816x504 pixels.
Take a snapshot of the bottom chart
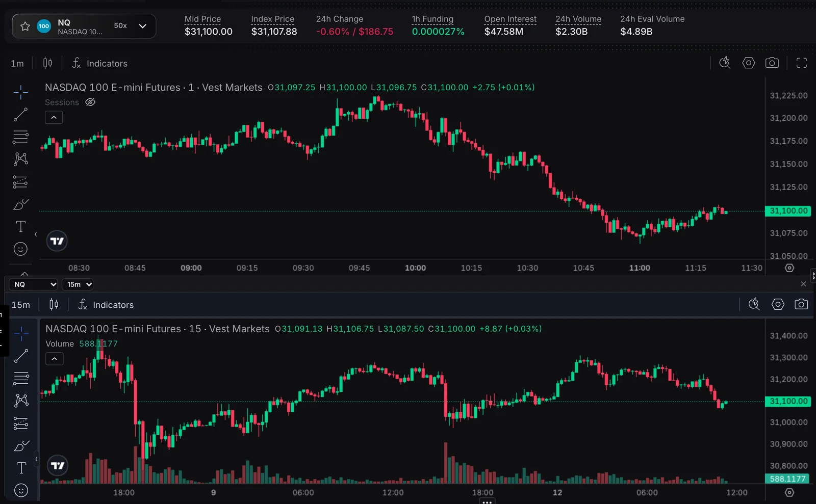(801, 304)
